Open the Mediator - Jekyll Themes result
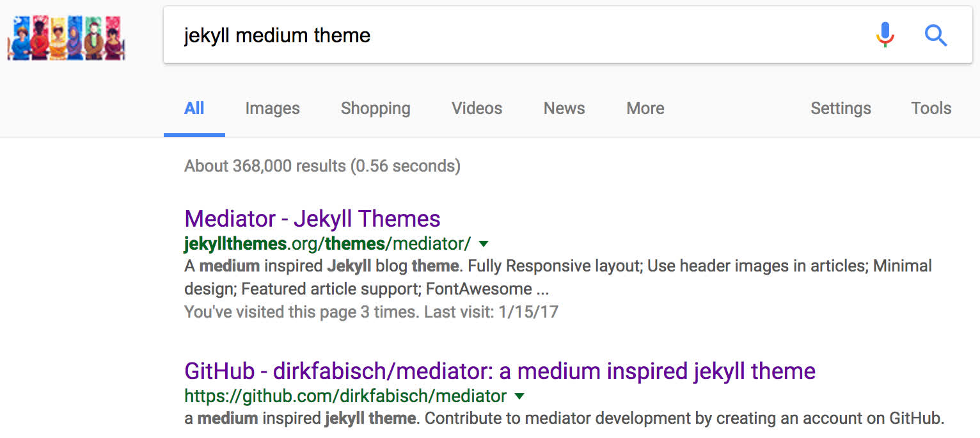Image resolution: width=980 pixels, height=438 pixels. tap(311, 218)
